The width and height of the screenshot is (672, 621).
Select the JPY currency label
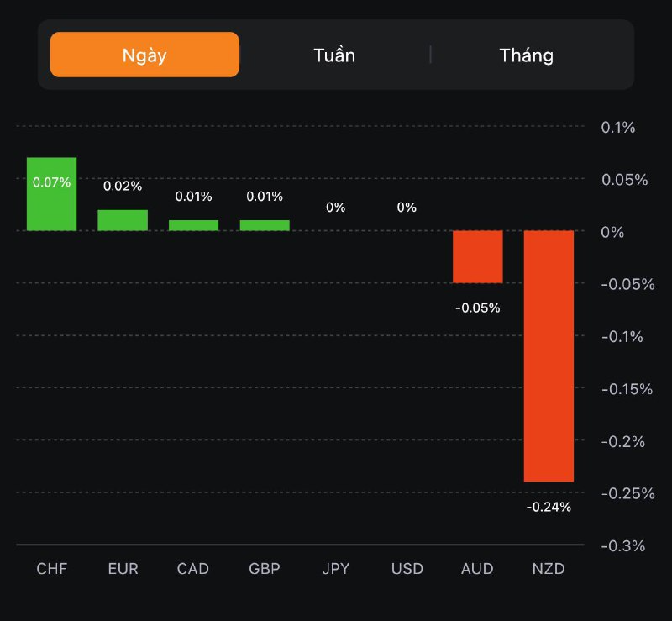[335, 569]
